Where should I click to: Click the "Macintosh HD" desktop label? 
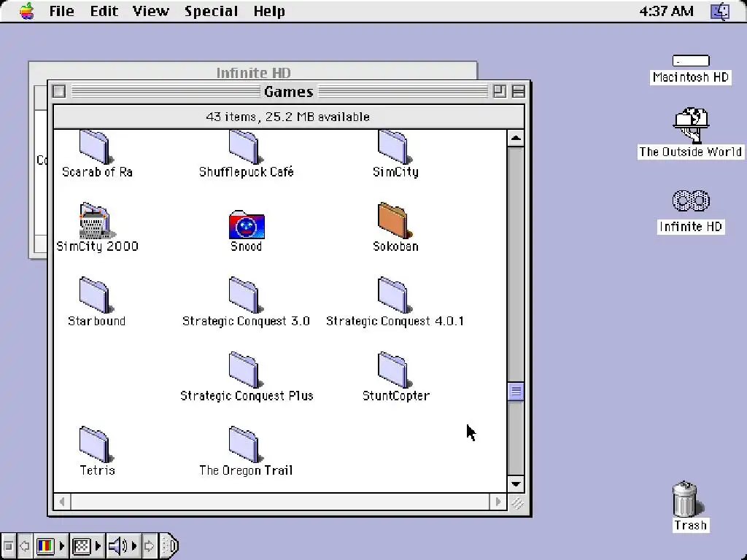[691, 77]
